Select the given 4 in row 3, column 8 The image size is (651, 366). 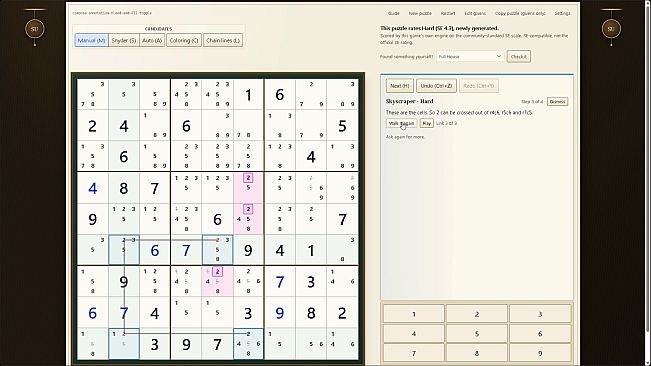click(x=311, y=156)
